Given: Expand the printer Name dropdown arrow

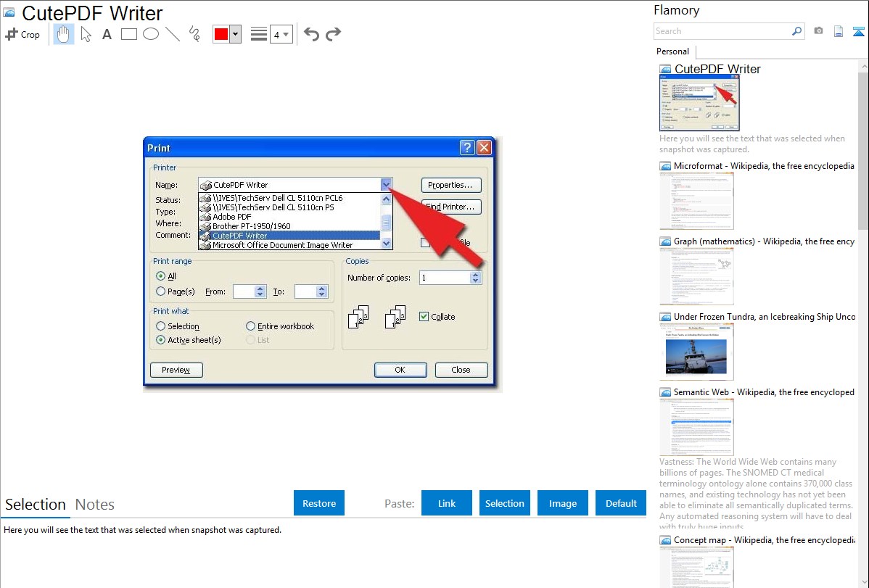Looking at the screenshot, I should pyautogui.click(x=387, y=185).
